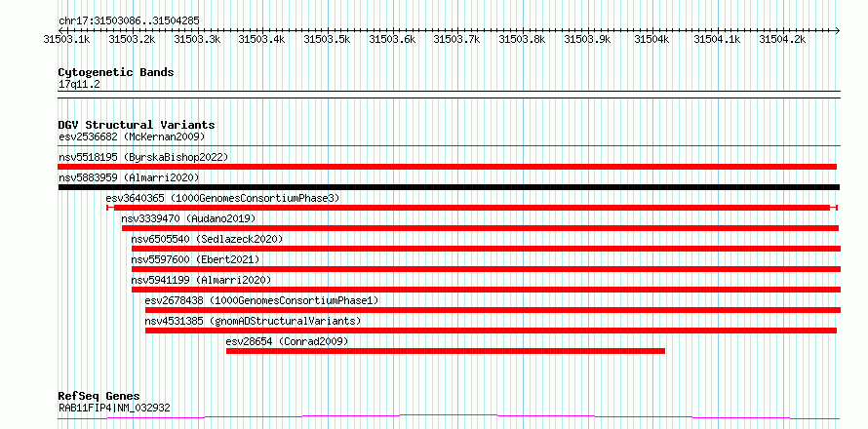Click the 31503.8k ruler tick label

pos(522,39)
